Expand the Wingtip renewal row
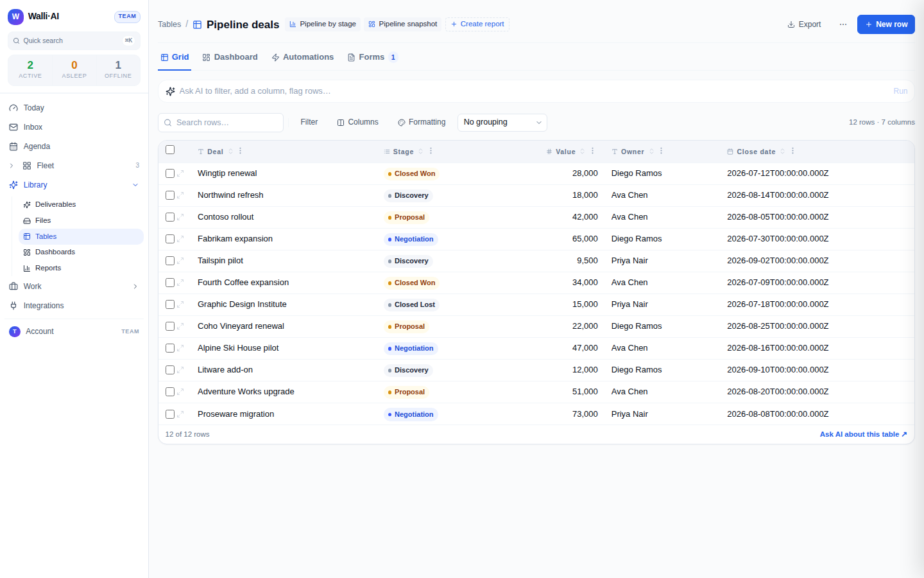The height and width of the screenshot is (578, 924). pyautogui.click(x=180, y=173)
